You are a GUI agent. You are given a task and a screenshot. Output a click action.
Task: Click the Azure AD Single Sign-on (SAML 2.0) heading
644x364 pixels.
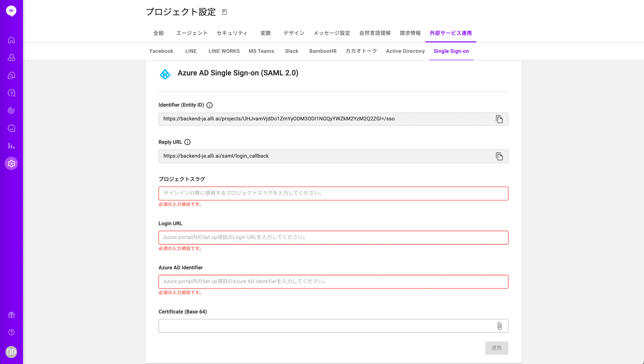point(238,73)
